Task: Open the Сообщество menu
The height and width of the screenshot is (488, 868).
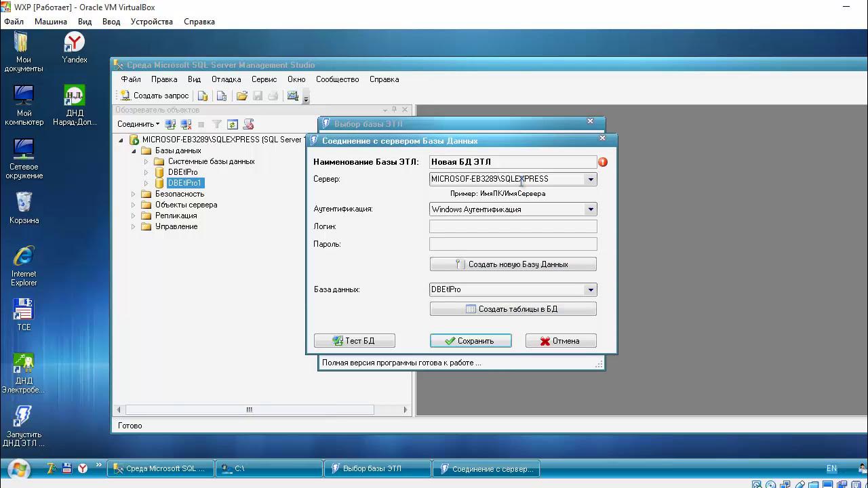Action: pyautogui.click(x=337, y=79)
